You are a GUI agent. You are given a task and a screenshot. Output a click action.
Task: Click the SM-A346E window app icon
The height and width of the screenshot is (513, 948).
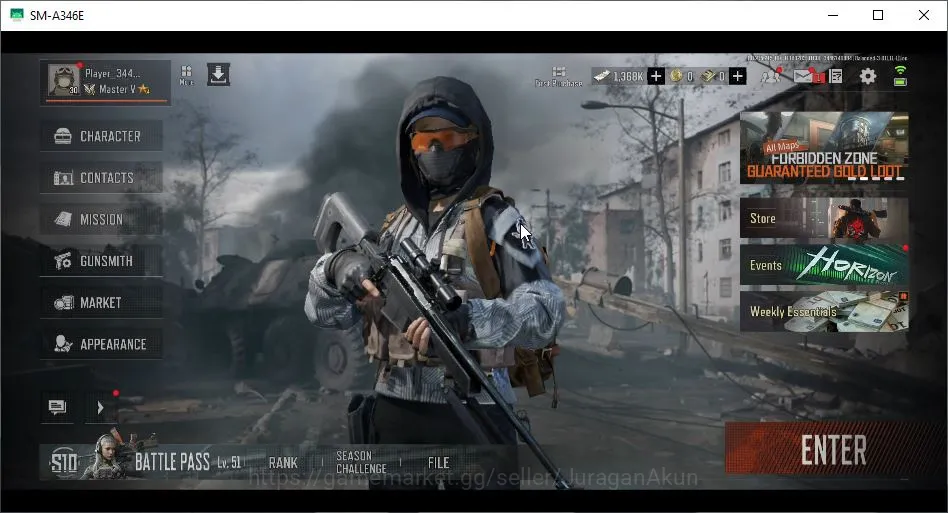click(16, 15)
